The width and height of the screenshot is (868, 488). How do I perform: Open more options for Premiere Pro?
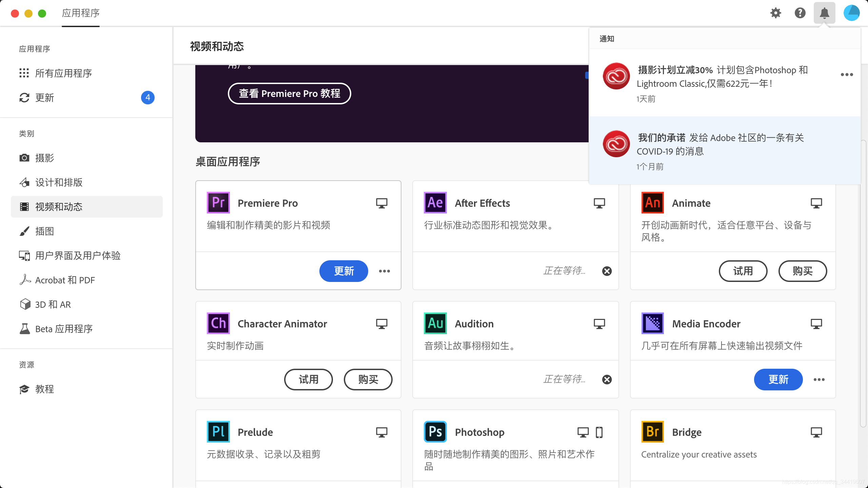[x=384, y=271]
